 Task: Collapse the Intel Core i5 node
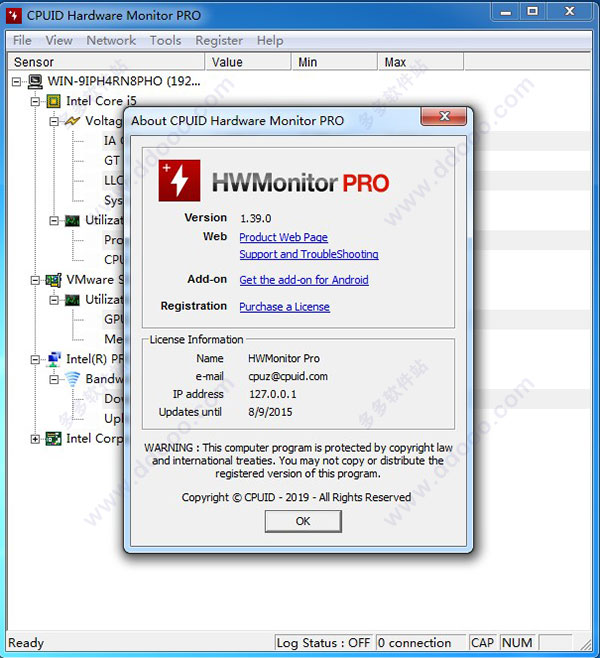click(35, 101)
